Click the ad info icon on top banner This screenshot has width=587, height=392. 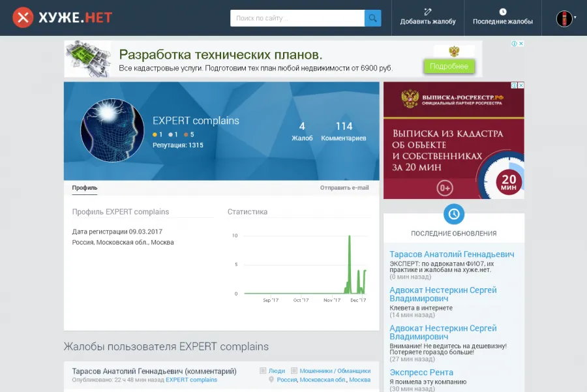click(515, 44)
